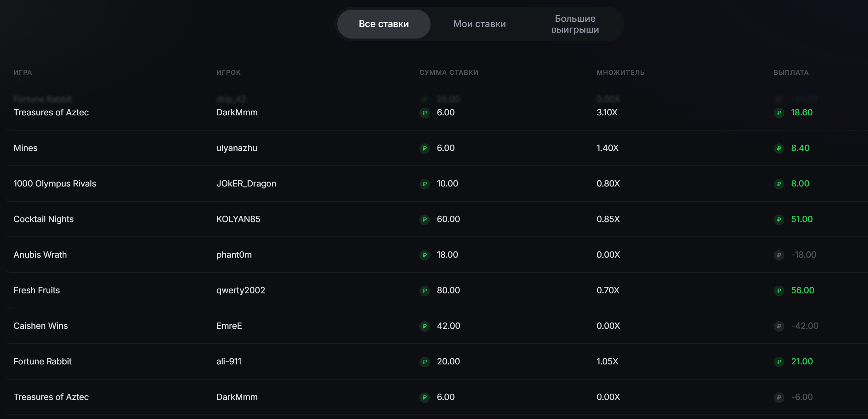Select player ulyanazhu
This screenshot has width=868, height=419.
click(237, 148)
